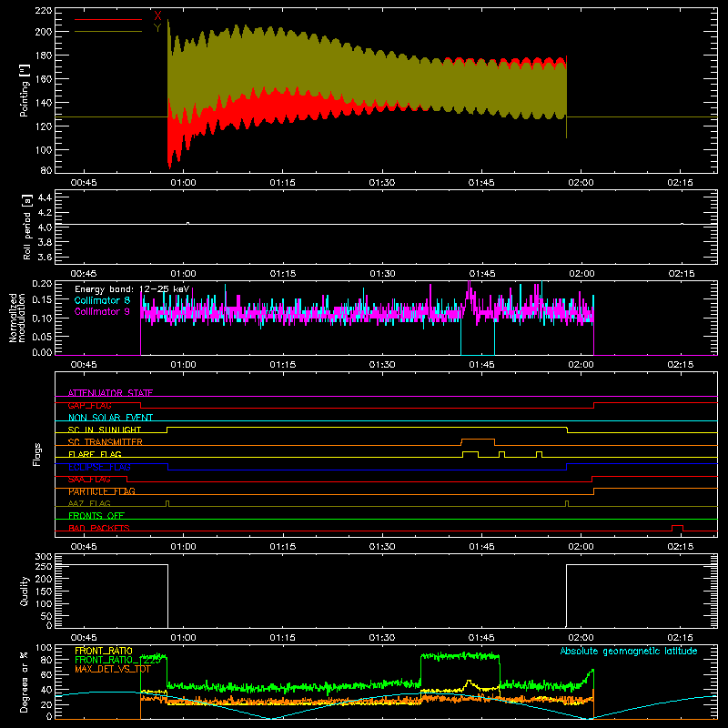Click the 01:00 time label below Pointing plot
Viewport: 728px width, 728px height.
(184, 183)
